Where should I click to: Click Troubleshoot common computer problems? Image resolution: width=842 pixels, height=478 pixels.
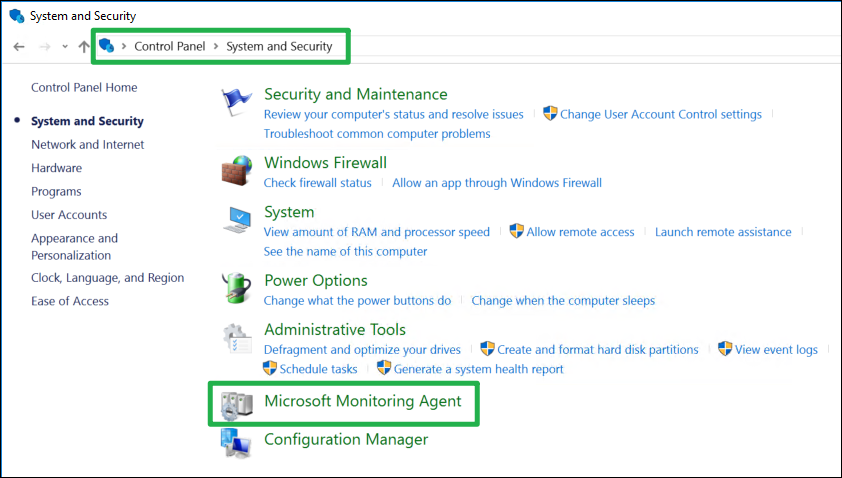click(x=377, y=134)
